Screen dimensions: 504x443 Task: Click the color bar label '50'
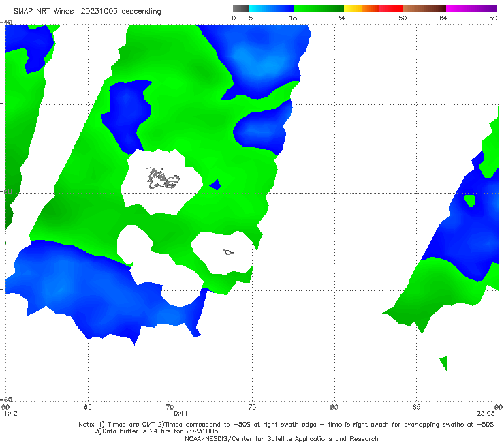tap(403, 18)
